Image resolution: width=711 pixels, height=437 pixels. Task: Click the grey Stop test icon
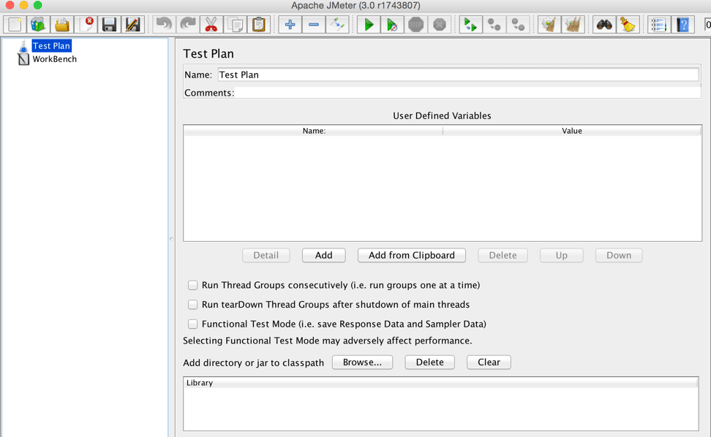pos(416,24)
